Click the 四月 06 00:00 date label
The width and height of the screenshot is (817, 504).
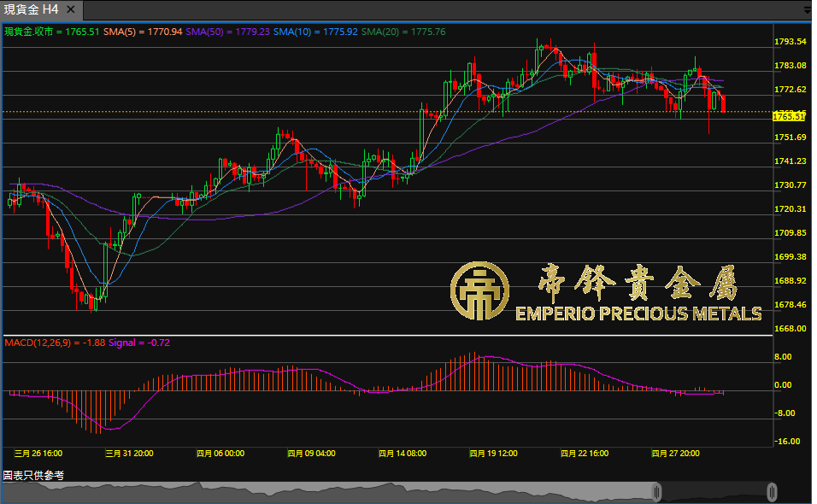[220, 454]
